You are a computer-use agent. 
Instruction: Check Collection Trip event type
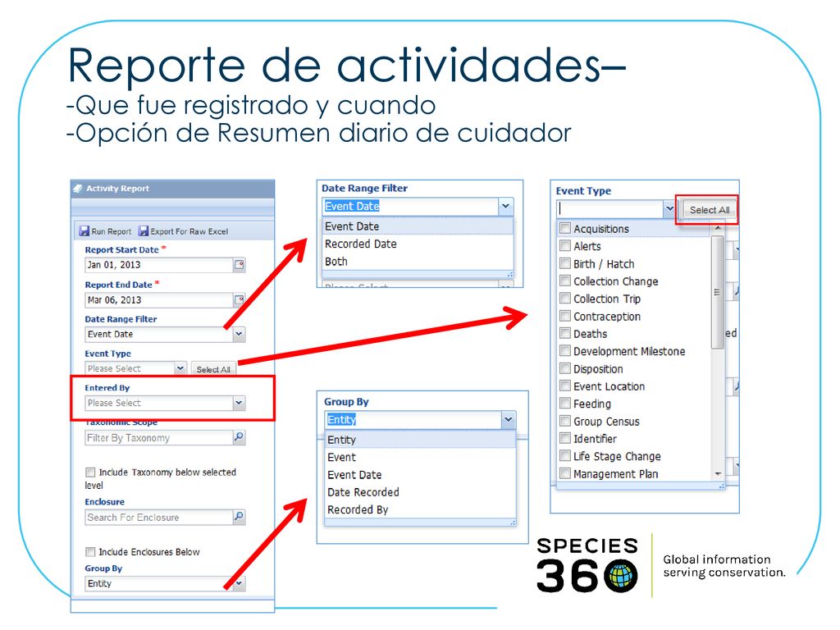564,299
